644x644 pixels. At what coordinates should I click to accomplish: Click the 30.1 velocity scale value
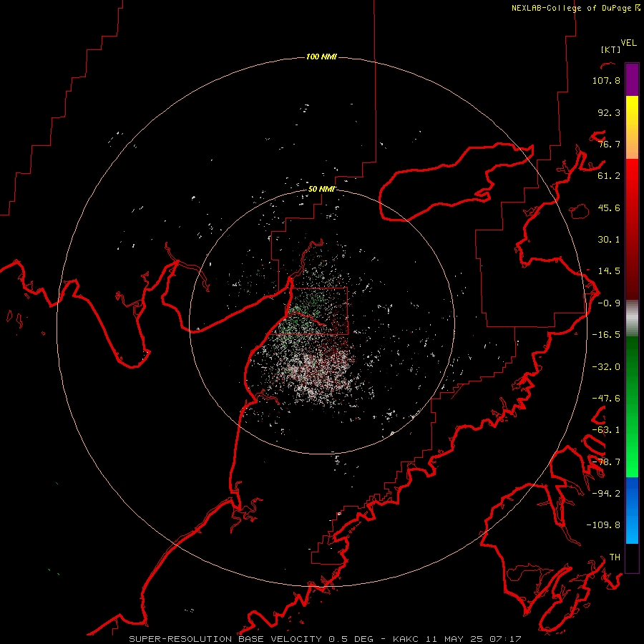tap(609, 240)
